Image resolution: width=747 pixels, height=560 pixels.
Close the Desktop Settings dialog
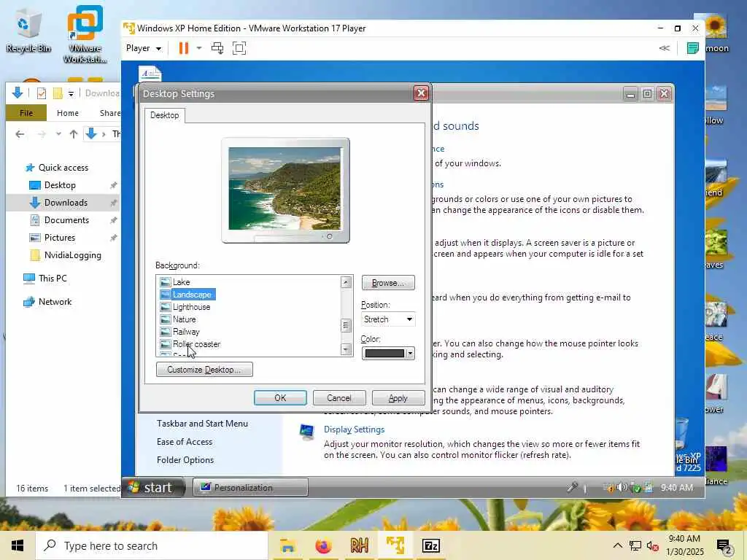point(421,93)
